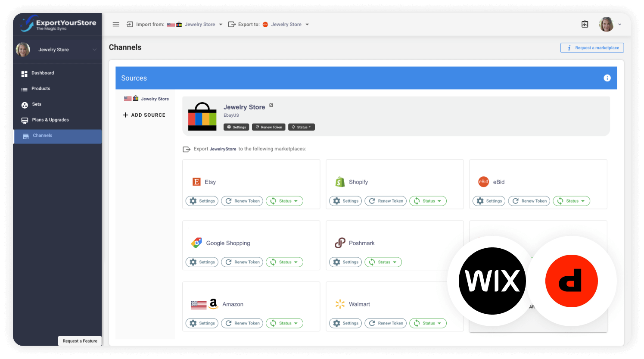Renew Token for eBid

[x=529, y=201]
